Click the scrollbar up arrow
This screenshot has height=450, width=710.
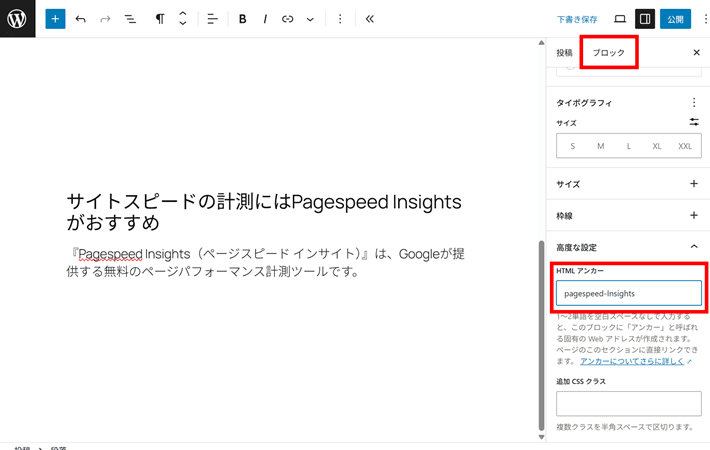click(541, 43)
